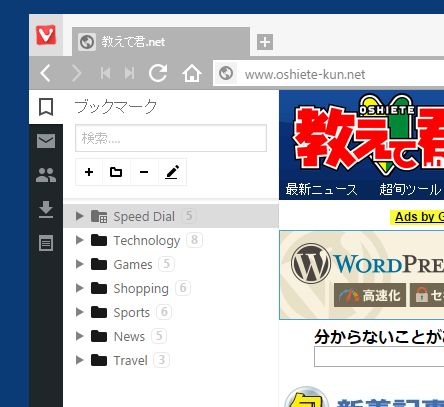Create a new bookmark folder

[x=116, y=172]
